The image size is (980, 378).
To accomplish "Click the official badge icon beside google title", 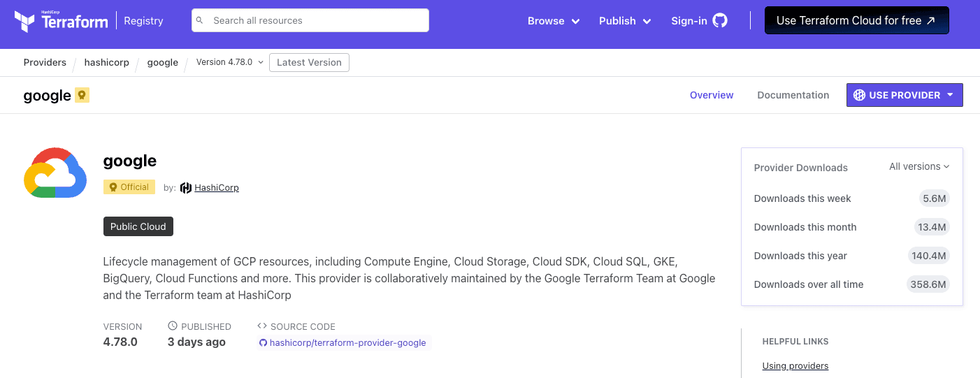I will pyautogui.click(x=82, y=96).
